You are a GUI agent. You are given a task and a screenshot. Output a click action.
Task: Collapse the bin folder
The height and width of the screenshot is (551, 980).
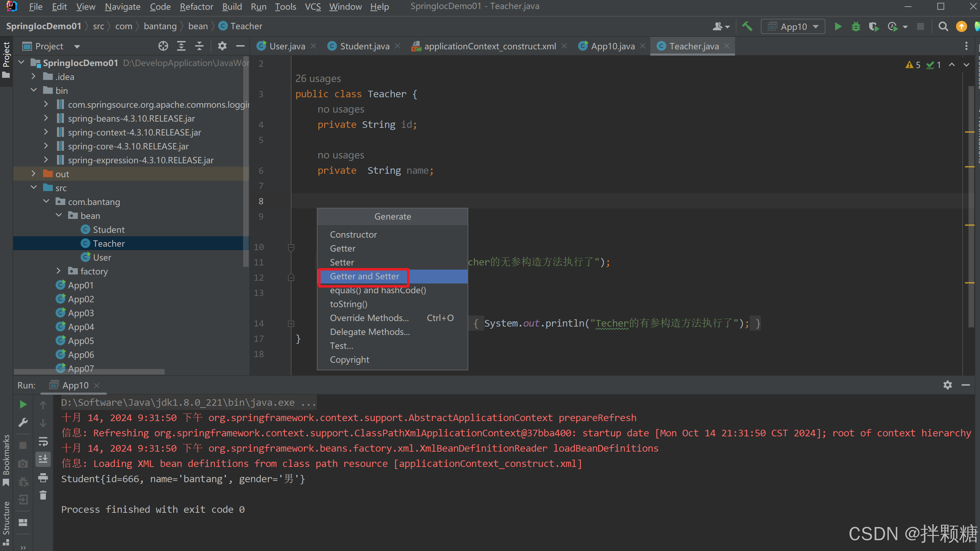(x=34, y=90)
